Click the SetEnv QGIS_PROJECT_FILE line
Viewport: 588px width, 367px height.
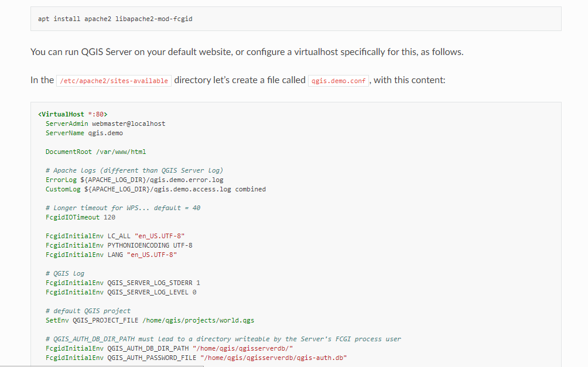[150, 321]
